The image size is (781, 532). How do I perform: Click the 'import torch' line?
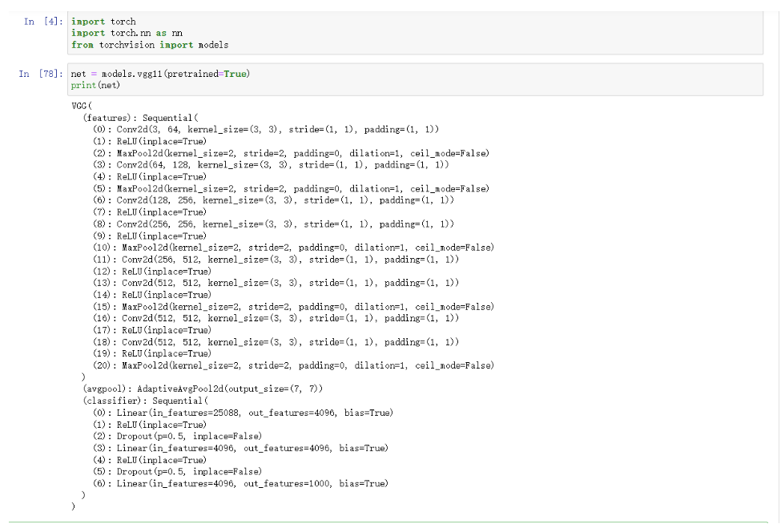[x=103, y=22]
